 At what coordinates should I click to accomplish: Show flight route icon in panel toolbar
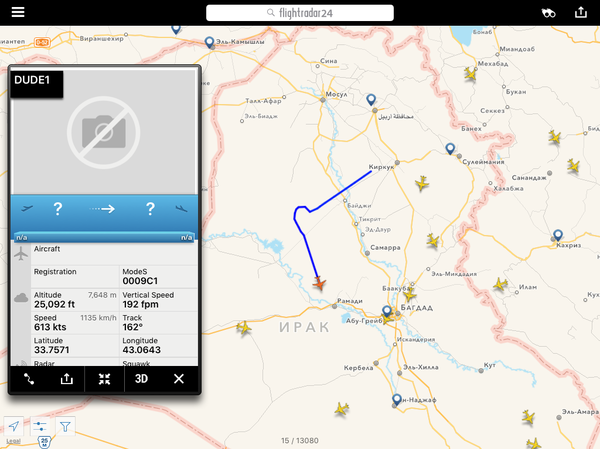coord(29,379)
